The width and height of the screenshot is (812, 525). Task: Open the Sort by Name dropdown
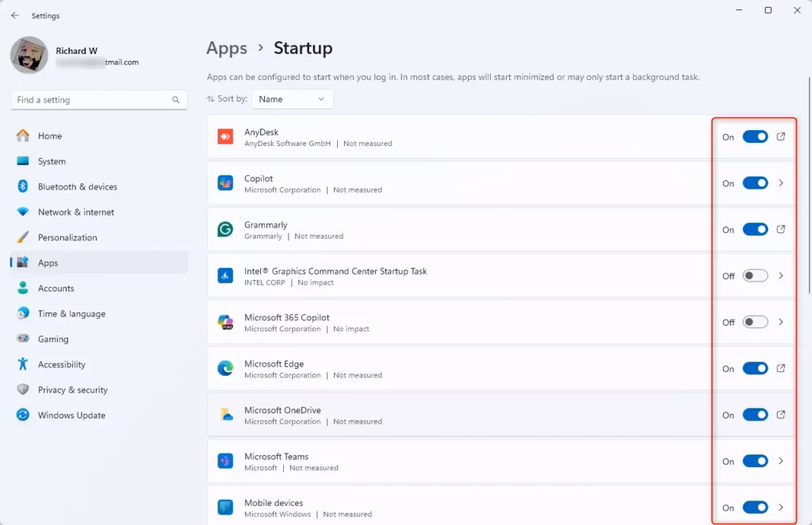[x=292, y=99]
